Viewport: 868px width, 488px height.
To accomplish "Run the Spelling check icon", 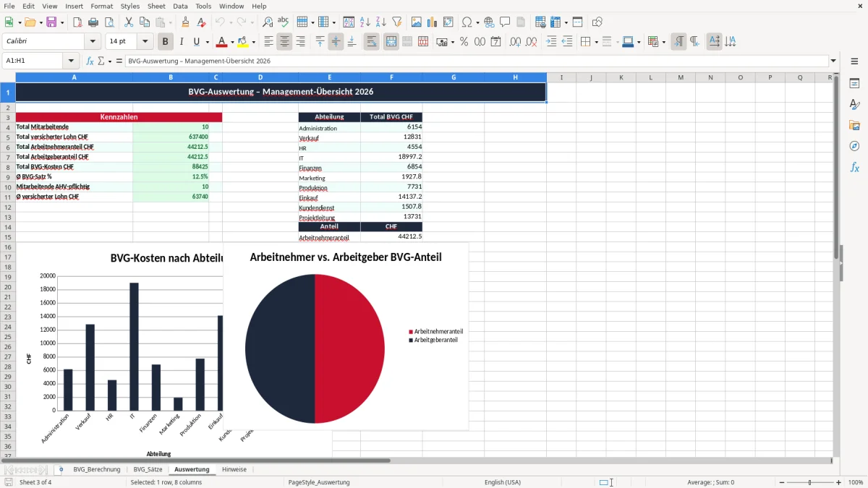I will [284, 22].
